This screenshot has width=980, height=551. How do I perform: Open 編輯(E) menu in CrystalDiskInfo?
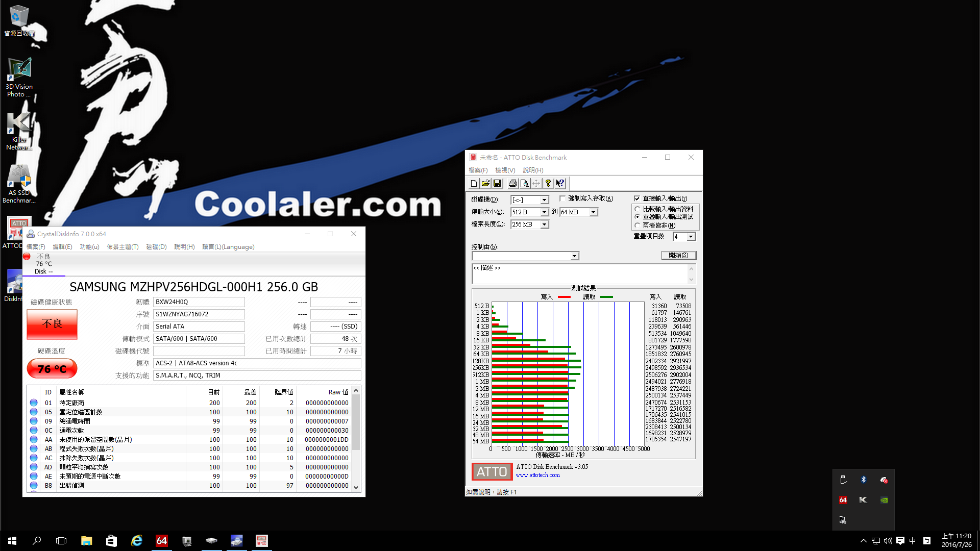62,247
